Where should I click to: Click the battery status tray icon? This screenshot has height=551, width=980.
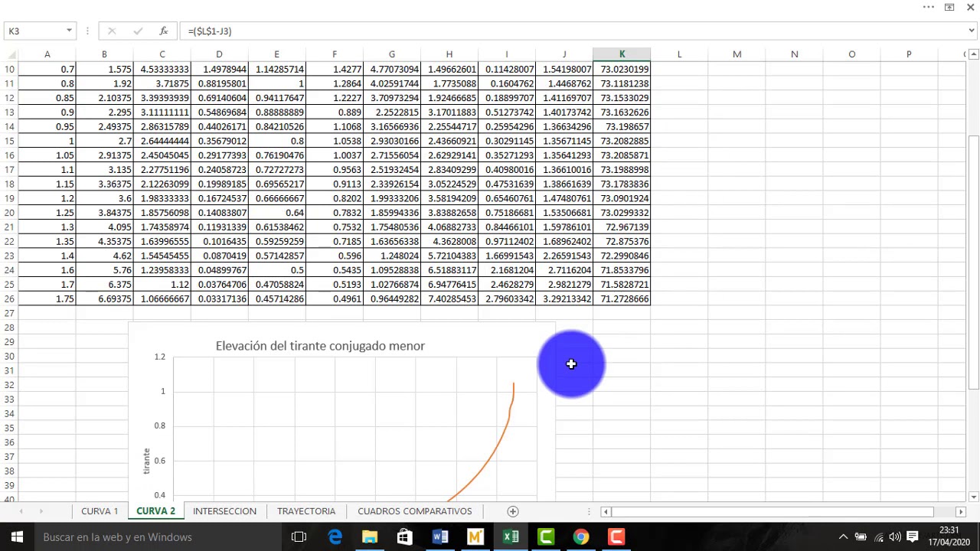[861, 537]
